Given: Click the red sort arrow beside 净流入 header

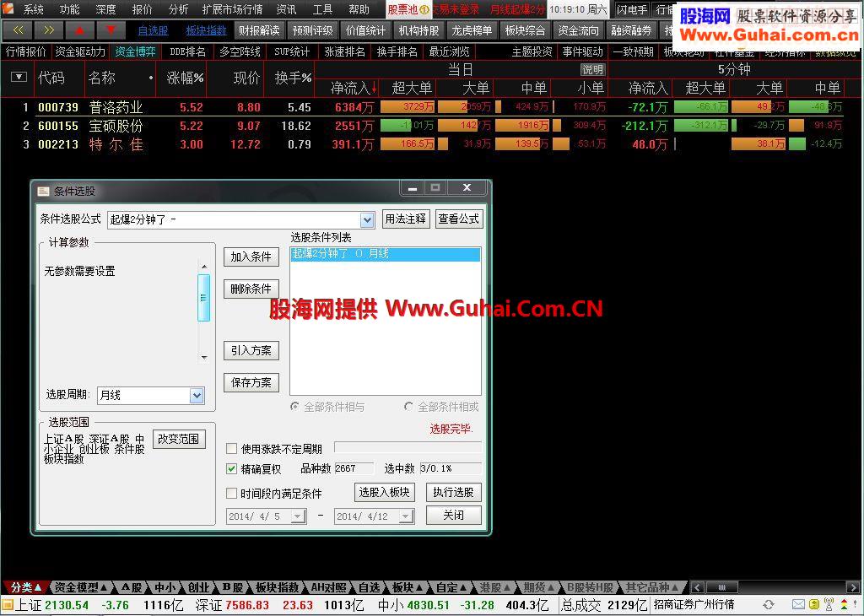Looking at the screenshot, I should (x=374, y=88).
